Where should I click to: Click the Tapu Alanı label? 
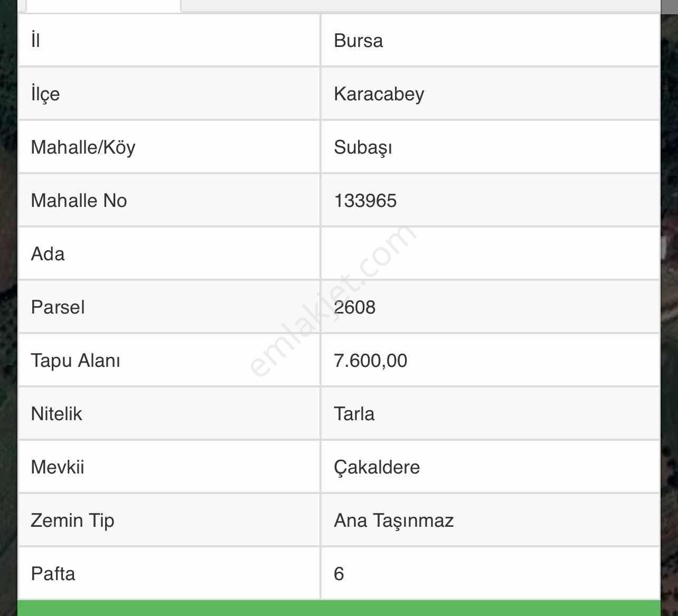coord(76,361)
